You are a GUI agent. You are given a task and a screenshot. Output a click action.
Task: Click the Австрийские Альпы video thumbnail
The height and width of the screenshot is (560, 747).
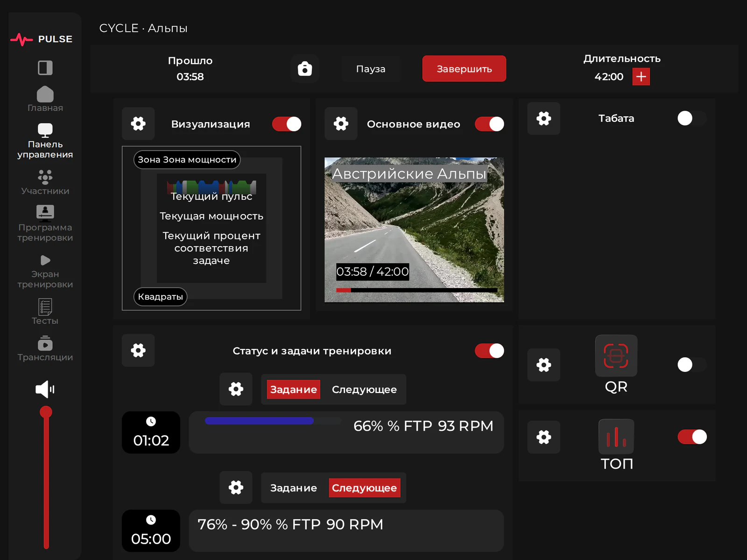click(414, 230)
